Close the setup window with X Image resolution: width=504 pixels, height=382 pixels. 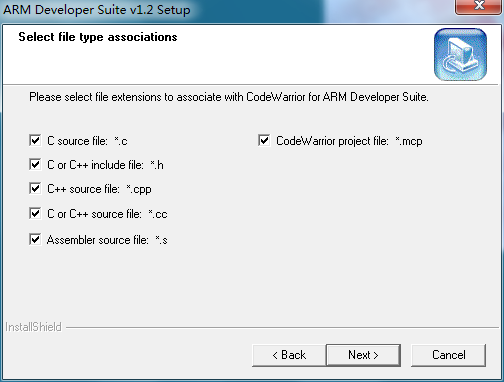[x=479, y=6]
